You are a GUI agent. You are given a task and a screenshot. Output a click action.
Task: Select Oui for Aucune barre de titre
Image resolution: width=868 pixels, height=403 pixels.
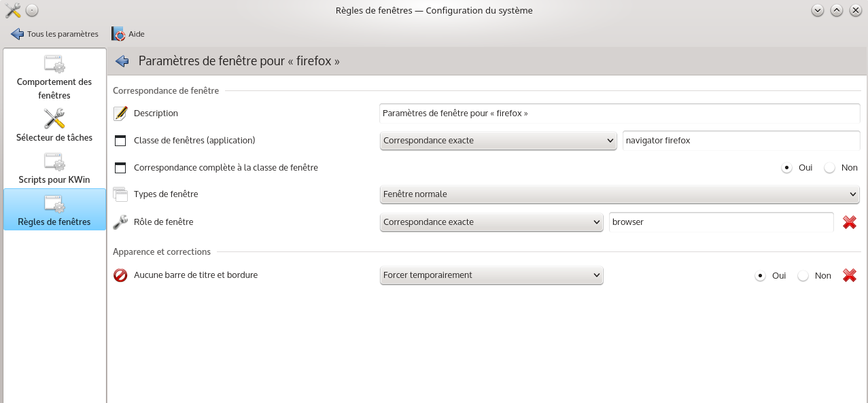(761, 276)
